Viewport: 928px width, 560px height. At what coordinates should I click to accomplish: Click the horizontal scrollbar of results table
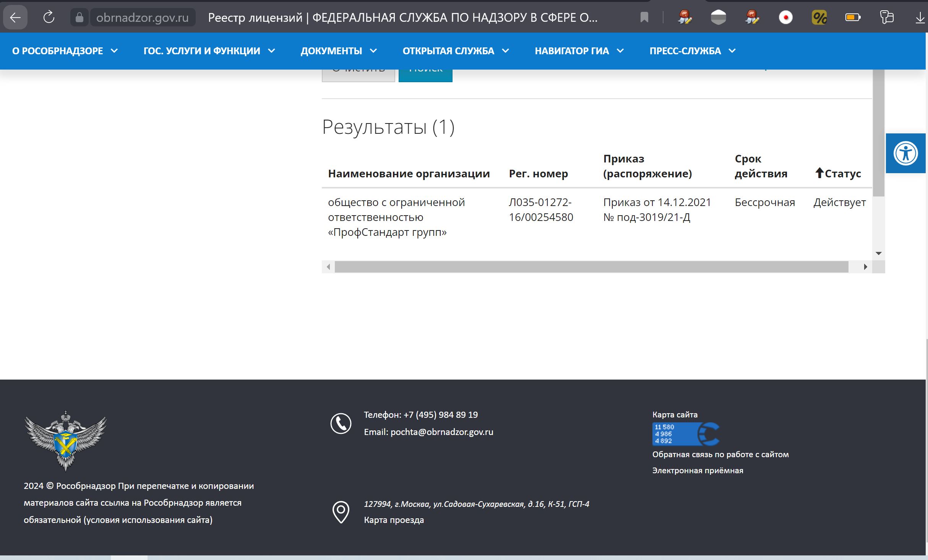point(591,267)
